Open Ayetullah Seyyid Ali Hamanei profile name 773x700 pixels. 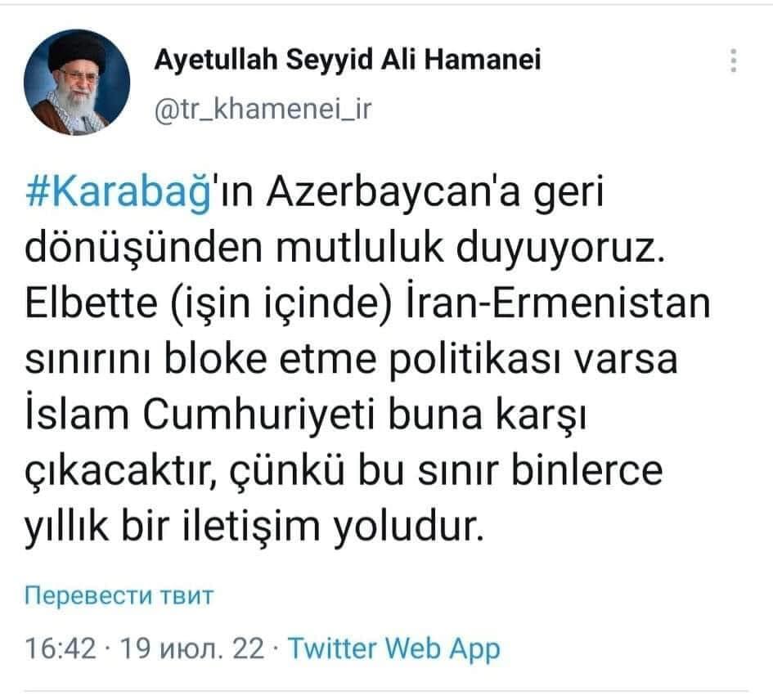(348, 60)
